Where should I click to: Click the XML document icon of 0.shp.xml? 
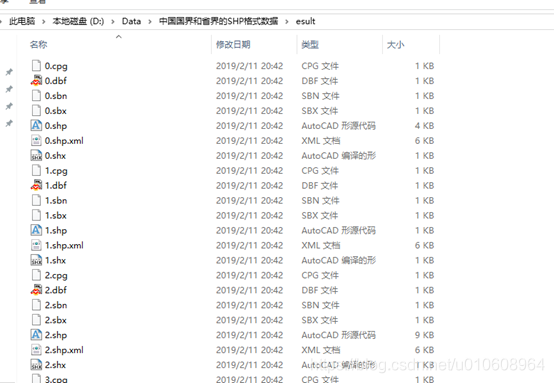(x=36, y=141)
